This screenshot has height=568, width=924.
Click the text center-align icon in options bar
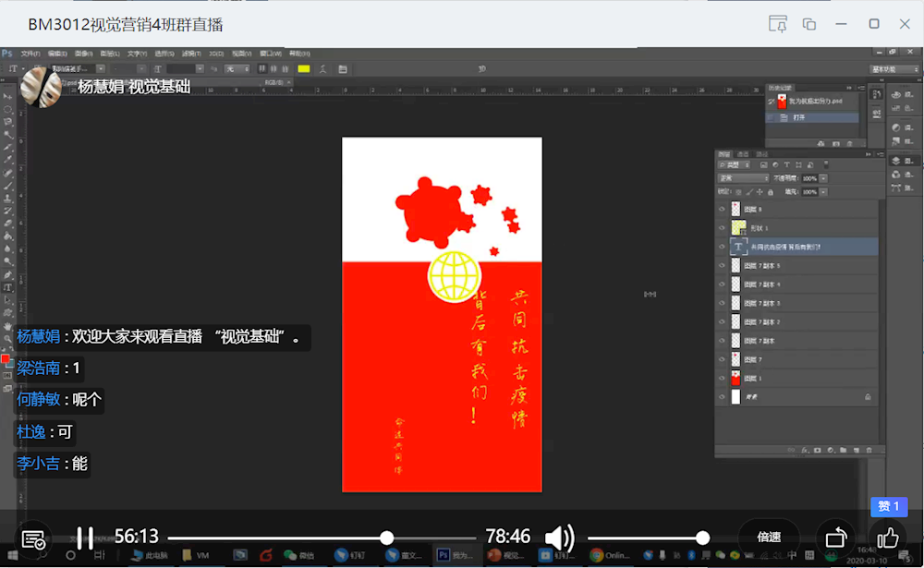tap(274, 67)
